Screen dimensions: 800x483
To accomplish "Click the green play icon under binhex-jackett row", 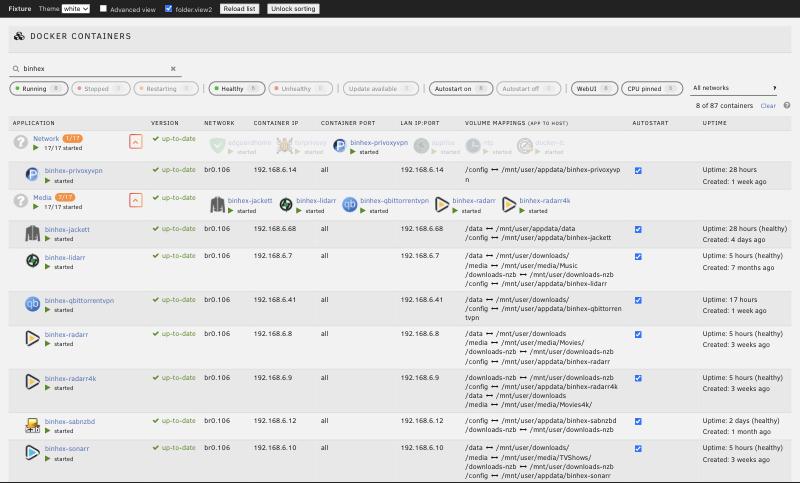I will [47, 239].
